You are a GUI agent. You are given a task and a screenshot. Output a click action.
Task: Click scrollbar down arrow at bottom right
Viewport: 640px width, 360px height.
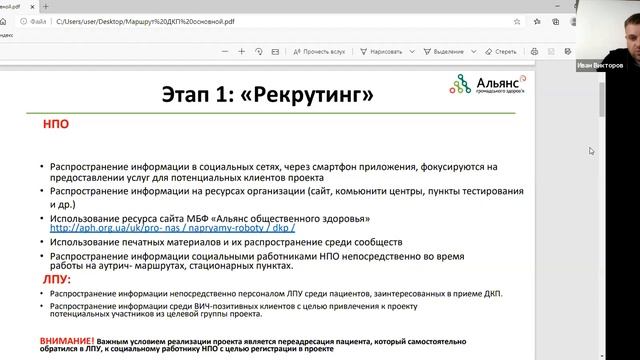coord(602,356)
